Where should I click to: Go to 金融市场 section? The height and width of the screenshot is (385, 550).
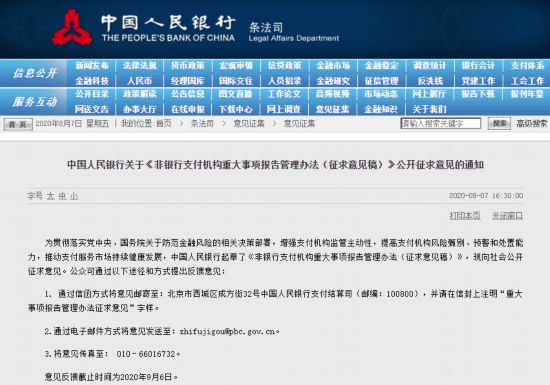[333, 66]
